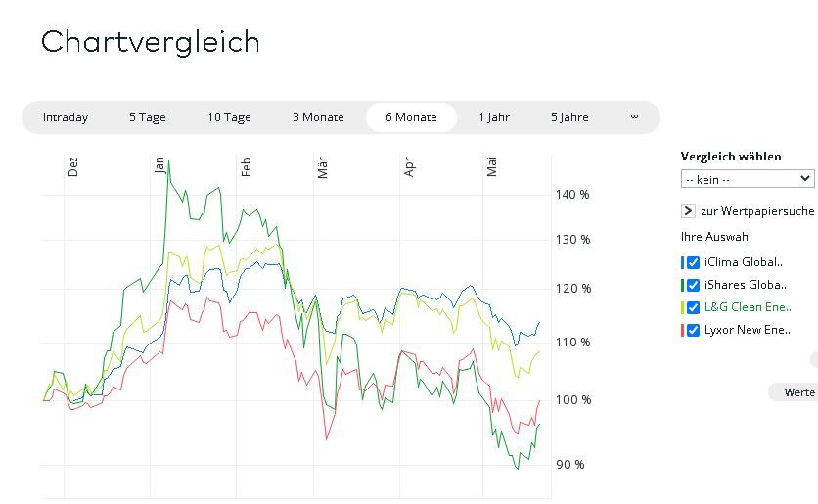
Task: Select the 5 Tage time range
Action: point(148,117)
